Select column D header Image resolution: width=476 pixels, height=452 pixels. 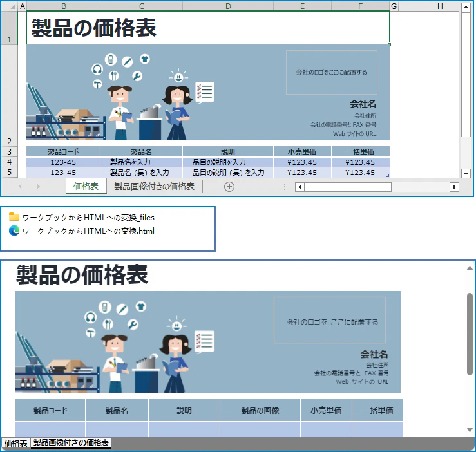(x=228, y=6)
